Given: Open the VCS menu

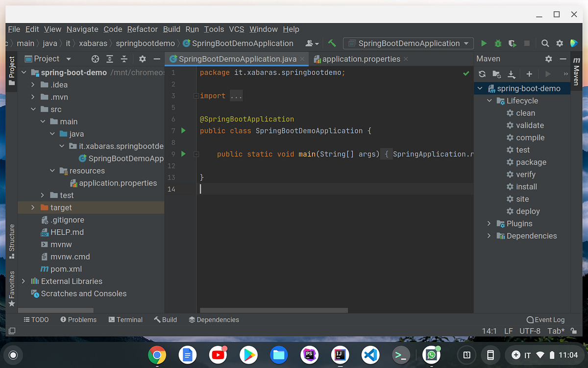Looking at the screenshot, I should 237,29.
